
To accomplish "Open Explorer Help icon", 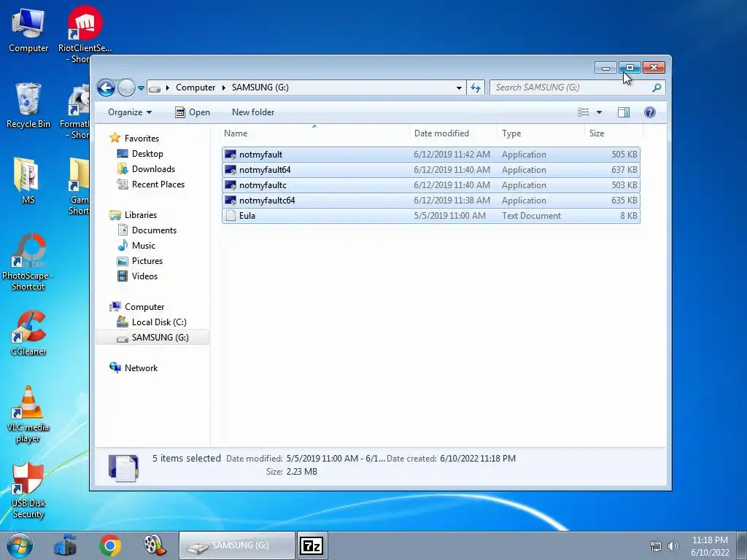I will point(650,112).
